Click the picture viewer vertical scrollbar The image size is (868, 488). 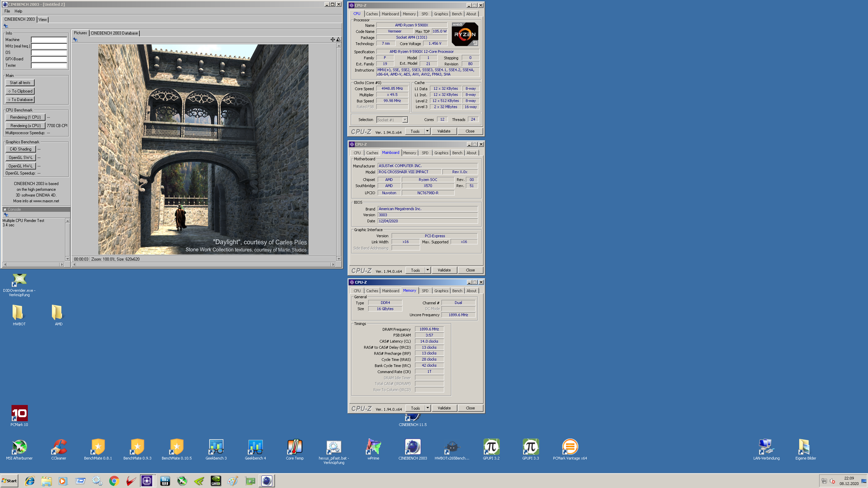pyautogui.click(x=339, y=152)
